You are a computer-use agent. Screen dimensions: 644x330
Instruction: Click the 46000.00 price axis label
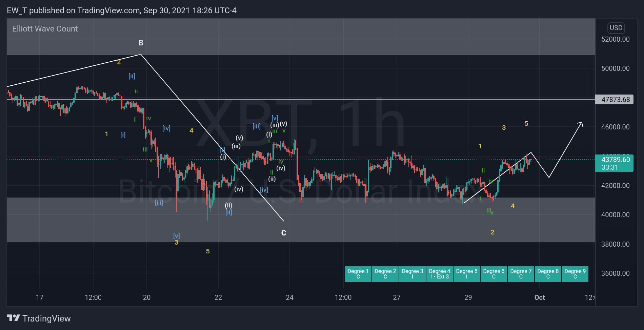pyautogui.click(x=615, y=127)
